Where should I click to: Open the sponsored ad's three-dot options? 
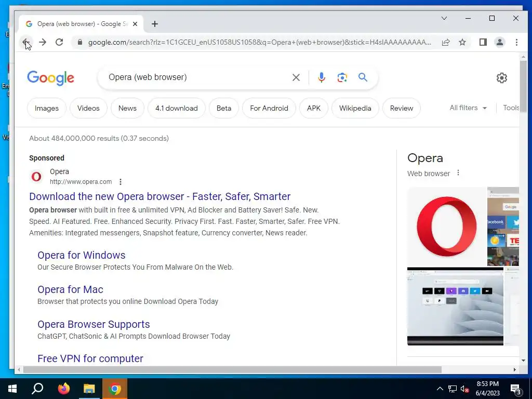click(121, 182)
